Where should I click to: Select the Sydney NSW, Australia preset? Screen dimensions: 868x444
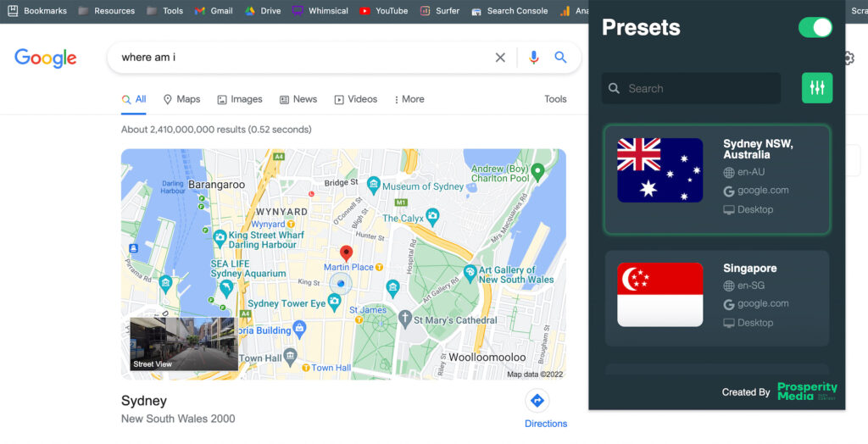tap(717, 180)
